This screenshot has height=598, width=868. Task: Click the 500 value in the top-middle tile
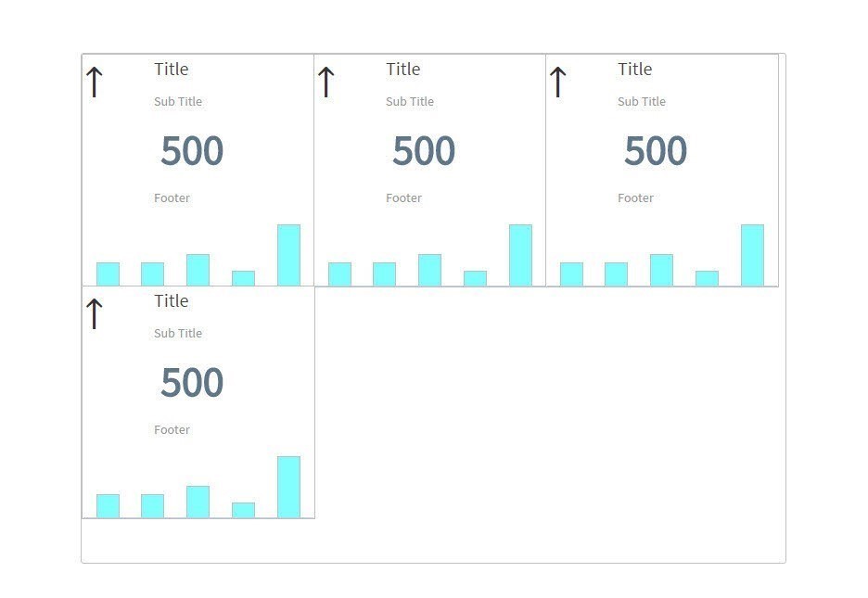(x=424, y=151)
